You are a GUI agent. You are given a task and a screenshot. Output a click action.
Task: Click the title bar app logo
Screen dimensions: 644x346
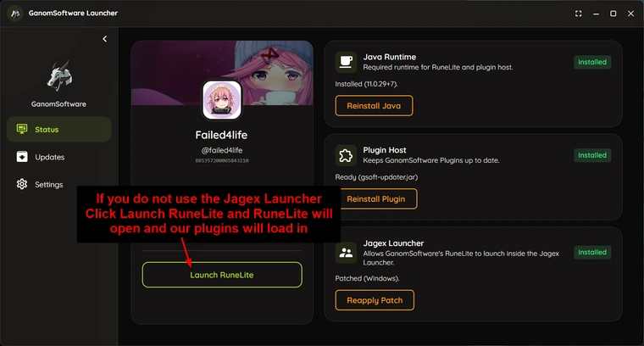click(15, 14)
